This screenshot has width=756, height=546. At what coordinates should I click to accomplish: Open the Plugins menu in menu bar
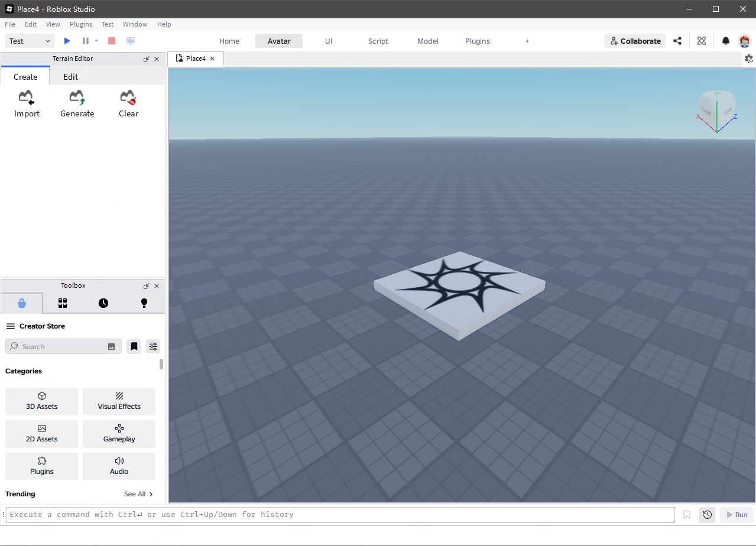click(x=81, y=24)
